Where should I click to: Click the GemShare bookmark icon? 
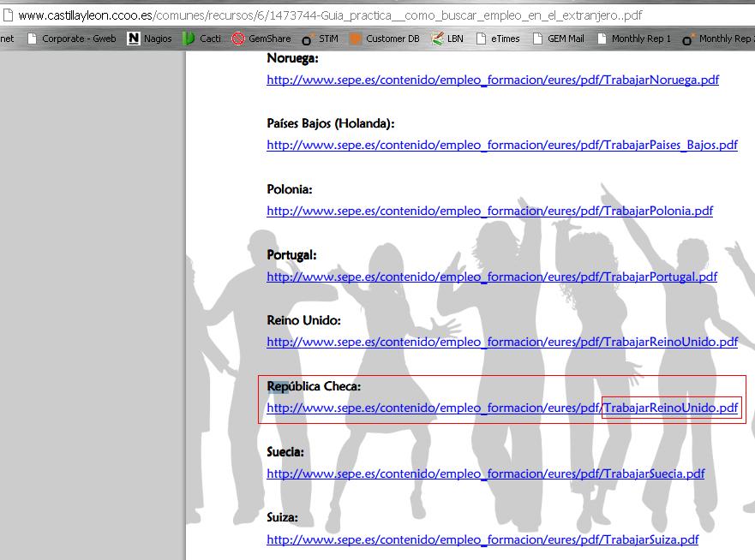click(x=238, y=39)
